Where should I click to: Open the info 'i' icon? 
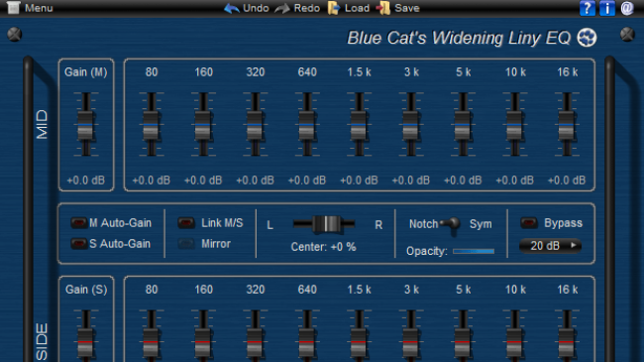point(607,8)
